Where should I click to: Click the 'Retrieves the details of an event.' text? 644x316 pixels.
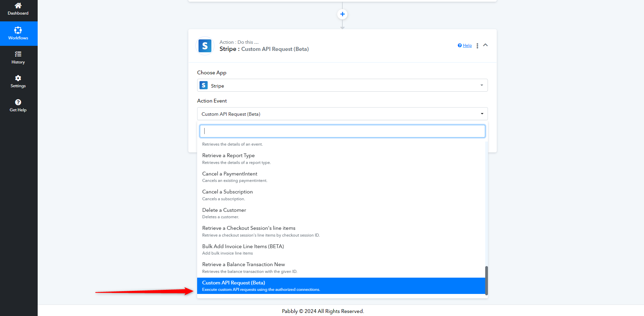232,144
